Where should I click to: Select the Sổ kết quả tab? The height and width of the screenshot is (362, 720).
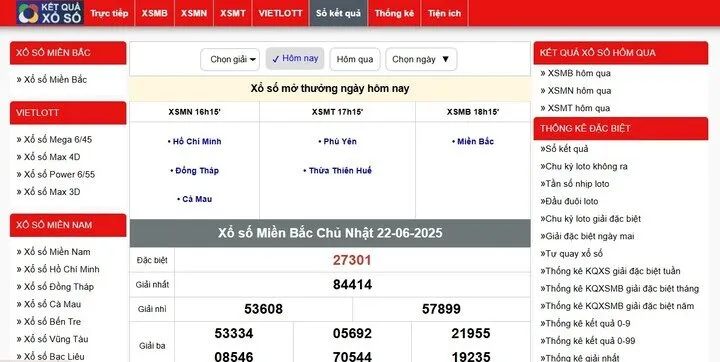point(338,13)
